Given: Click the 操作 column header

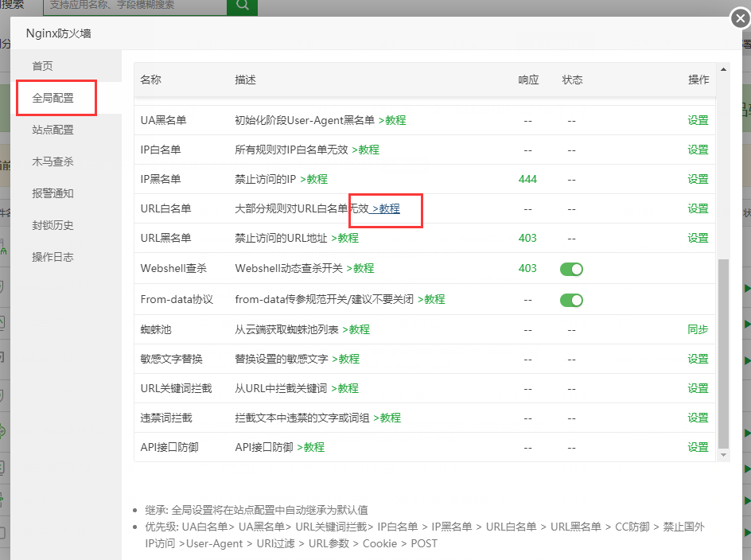Looking at the screenshot, I should [x=698, y=80].
